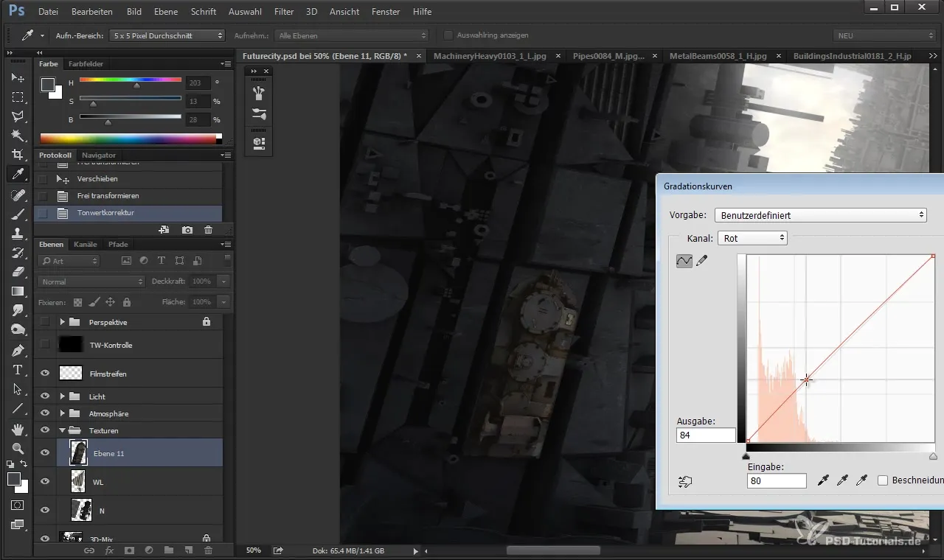
Task: Open Kanal Rot channel dropdown
Action: (x=753, y=238)
